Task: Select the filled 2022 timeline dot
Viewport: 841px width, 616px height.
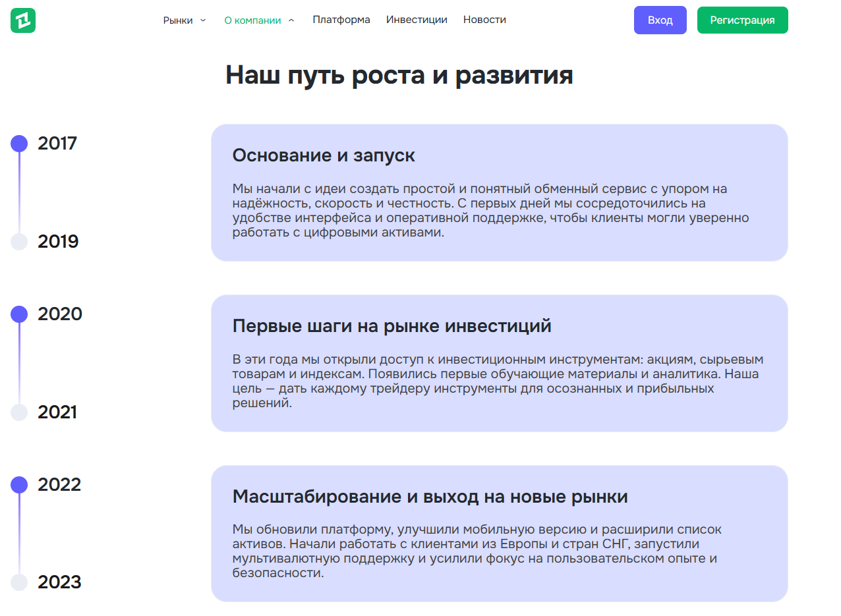Action: (x=18, y=484)
